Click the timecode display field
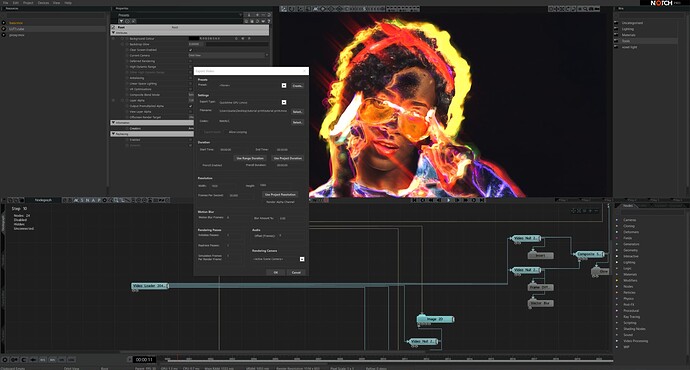 pyautogui.click(x=144, y=359)
